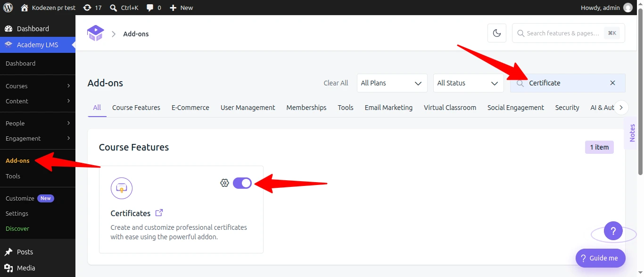The height and width of the screenshot is (277, 644).
Task: Click the Add-ons breadcrumb text
Action: click(136, 34)
